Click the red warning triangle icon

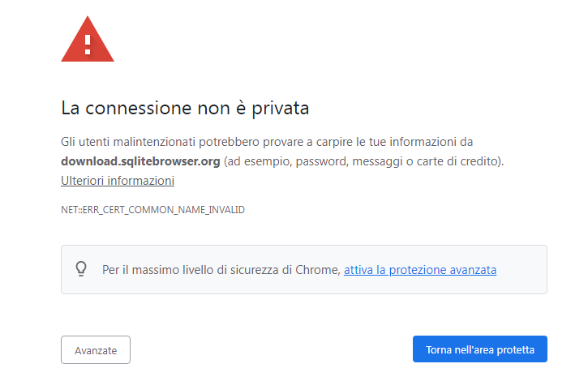[x=88, y=39]
